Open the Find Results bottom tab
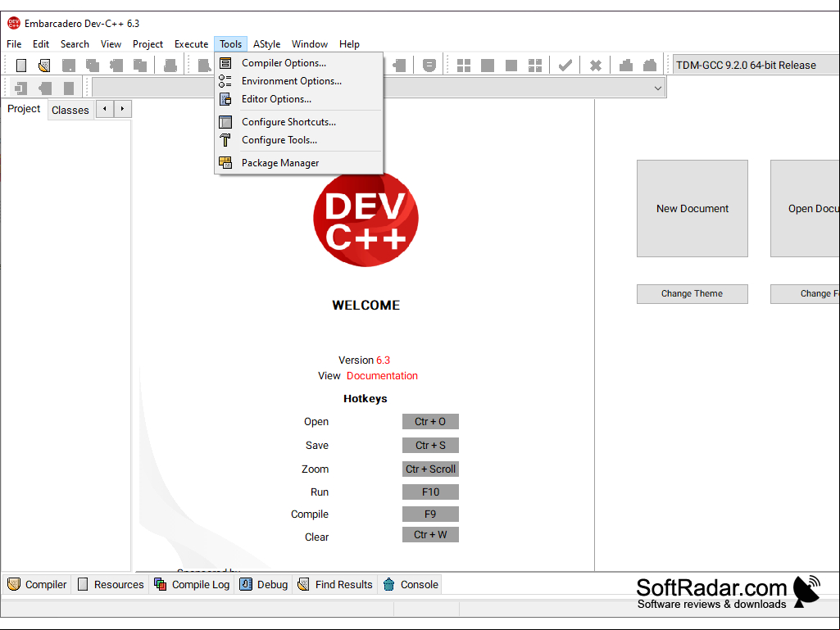Viewport: 840px width, 630px height. click(x=335, y=584)
